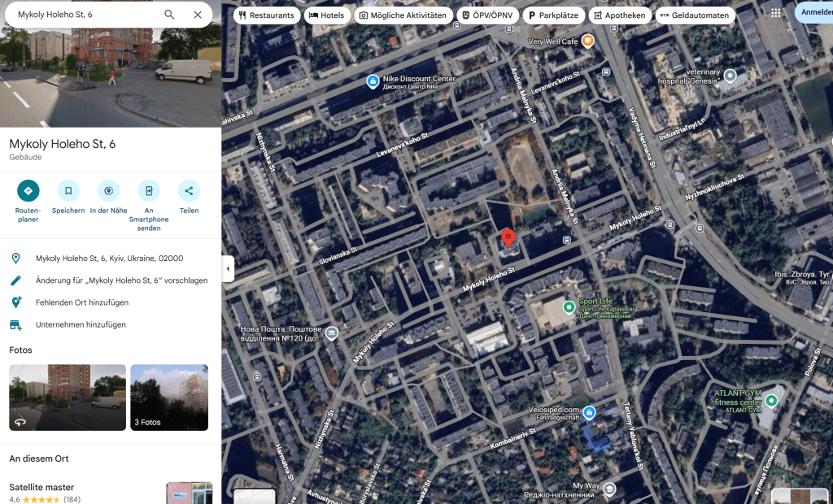The image size is (833, 504).
Task: Open the Google apps grid icon
Action: click(776, 14)
